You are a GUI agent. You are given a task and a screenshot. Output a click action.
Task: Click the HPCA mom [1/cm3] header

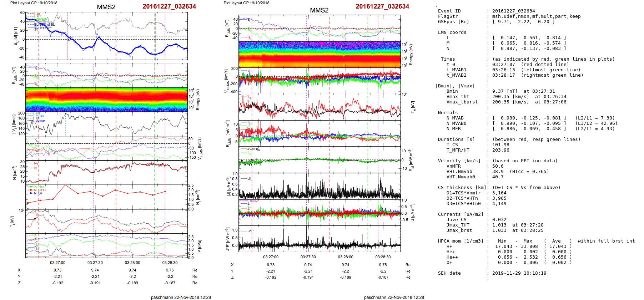pyautogui.click(x=461, y=241)
